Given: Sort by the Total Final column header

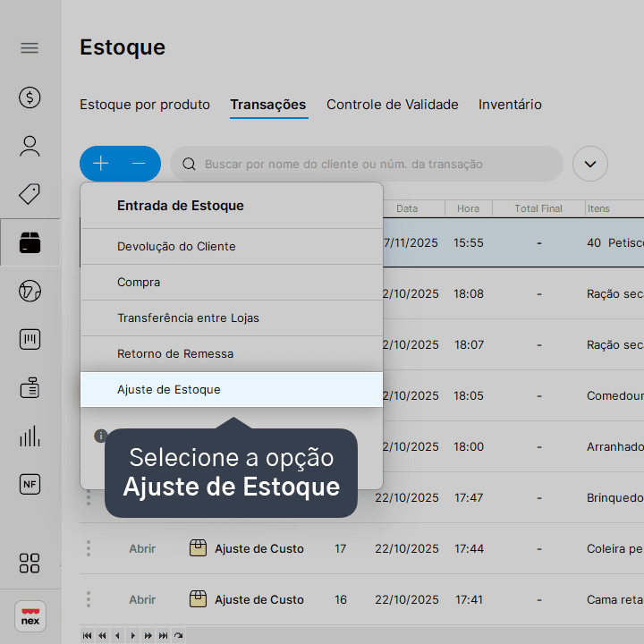Looking at the screenshot, I should click(538, 208).
